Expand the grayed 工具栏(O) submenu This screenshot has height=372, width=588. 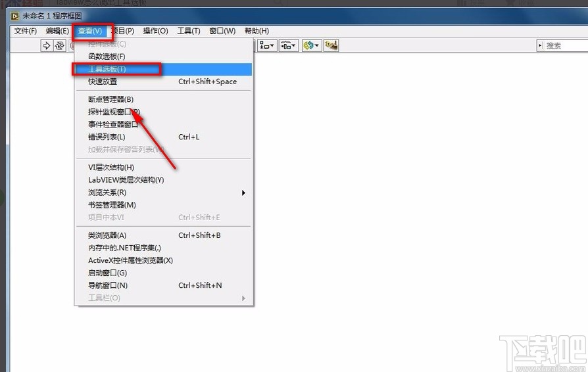coord(164,298)
